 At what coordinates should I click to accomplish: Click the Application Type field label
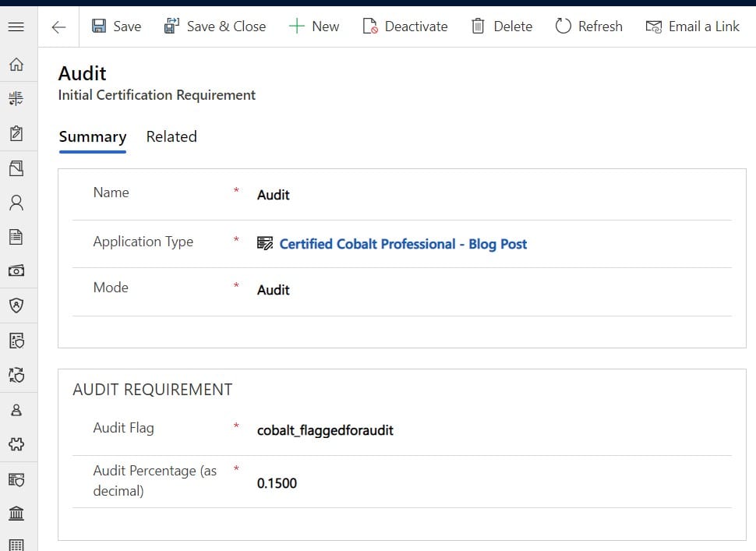coord(143,242)
